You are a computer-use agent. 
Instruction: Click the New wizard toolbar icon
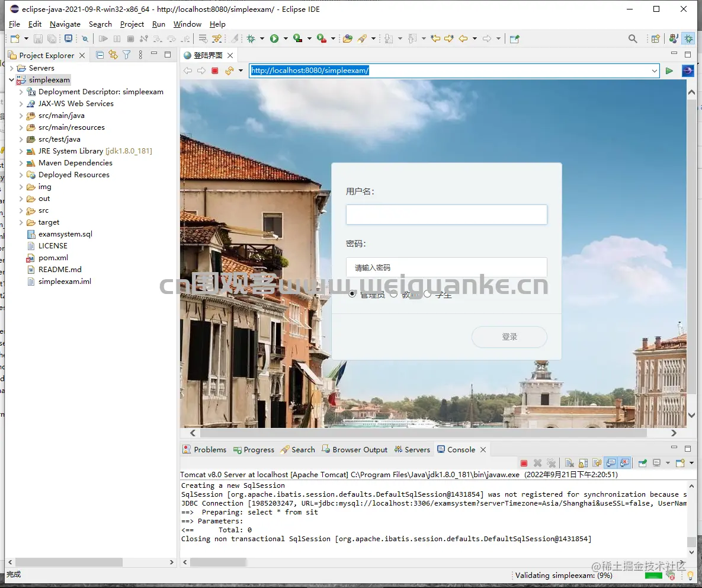pyautogui.click(x=15, y=39)
